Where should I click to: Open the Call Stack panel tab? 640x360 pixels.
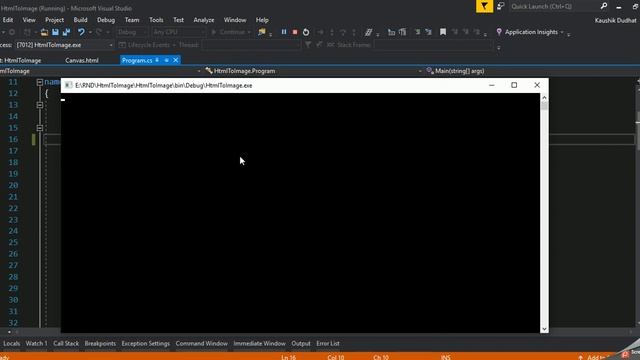coord(66,343)
